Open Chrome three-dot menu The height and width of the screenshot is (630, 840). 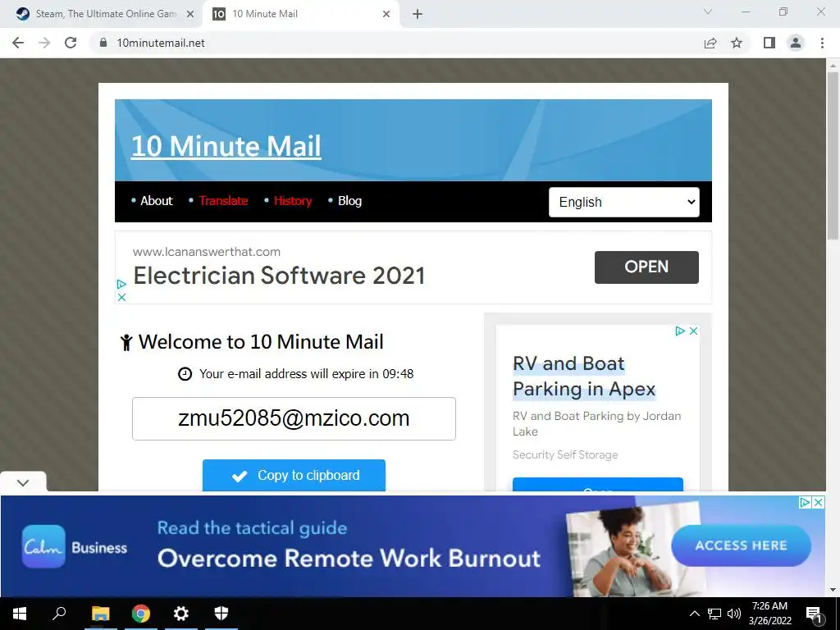822,43
